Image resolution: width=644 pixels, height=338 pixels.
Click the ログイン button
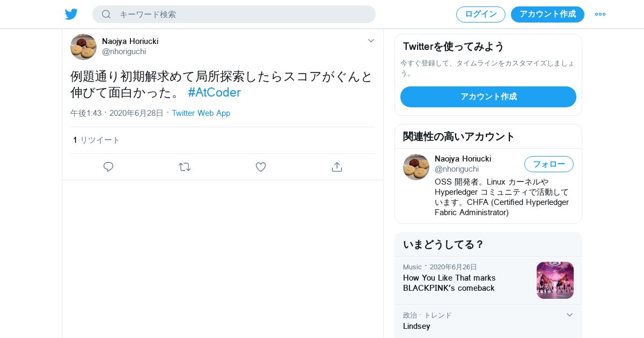[481, 14]
